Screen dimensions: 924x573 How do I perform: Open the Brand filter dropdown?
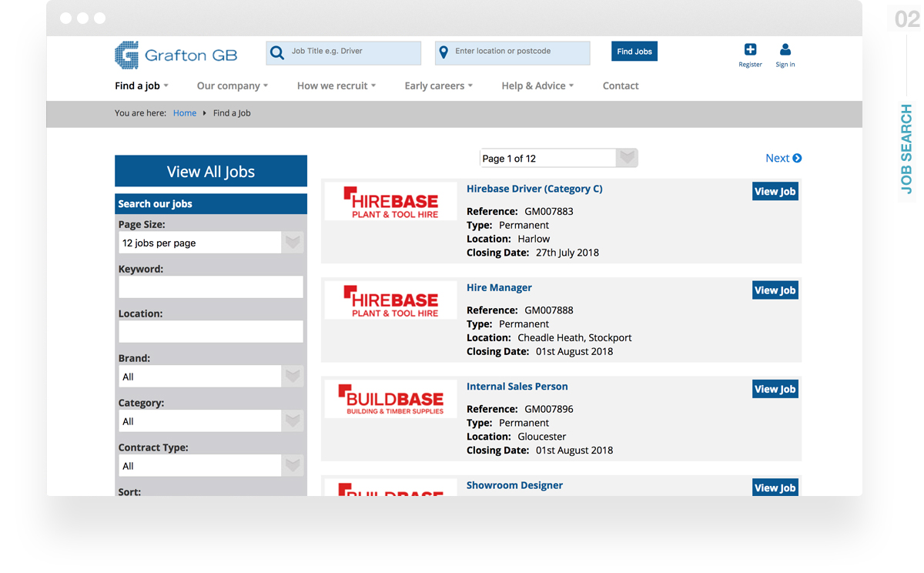click(211, 377)
